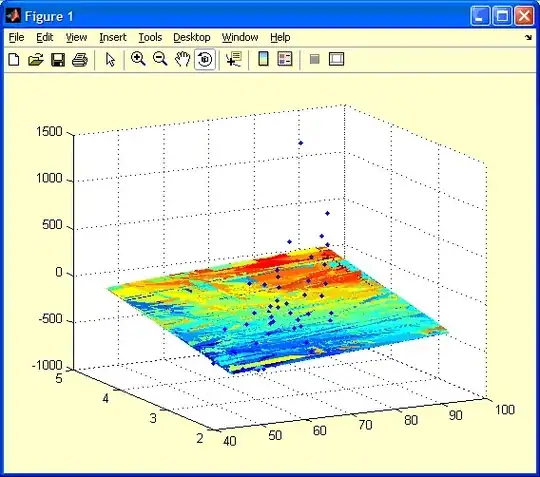Insert a colorbar using the toolbar icon
The width and height of the screenshot is (540, 477).
click(263, 59)
